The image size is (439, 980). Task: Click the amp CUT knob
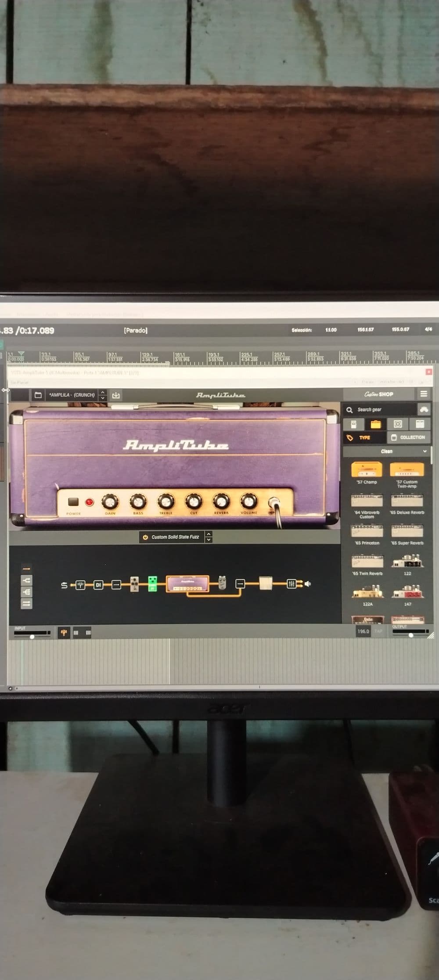194,501
